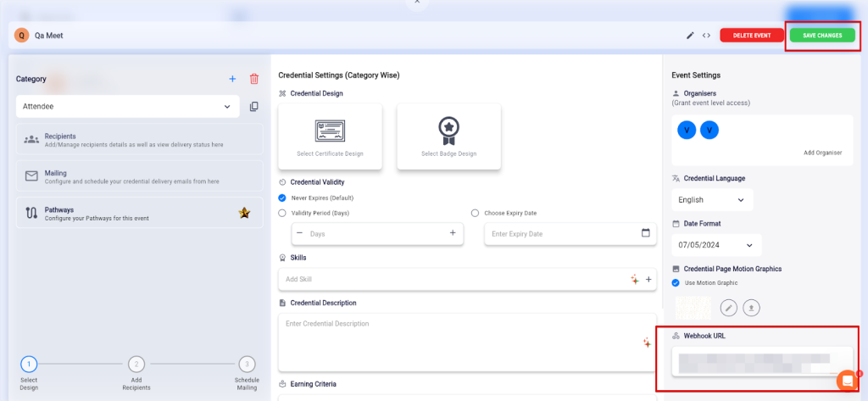Open the embed code icon in header
Viewport: 868px width, 401px height.
706,36
